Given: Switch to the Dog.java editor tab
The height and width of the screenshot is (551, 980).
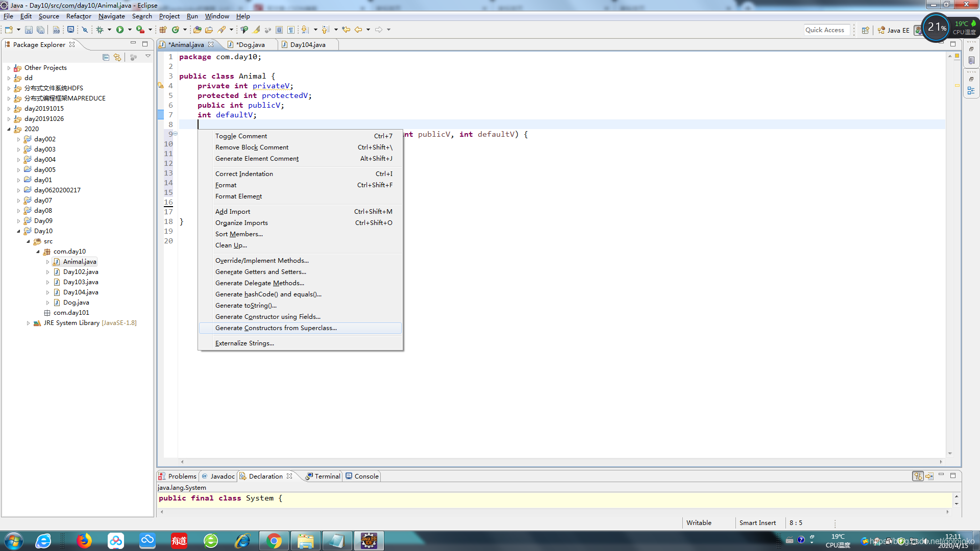Looking at the screenshot, I should click(250, 45).
